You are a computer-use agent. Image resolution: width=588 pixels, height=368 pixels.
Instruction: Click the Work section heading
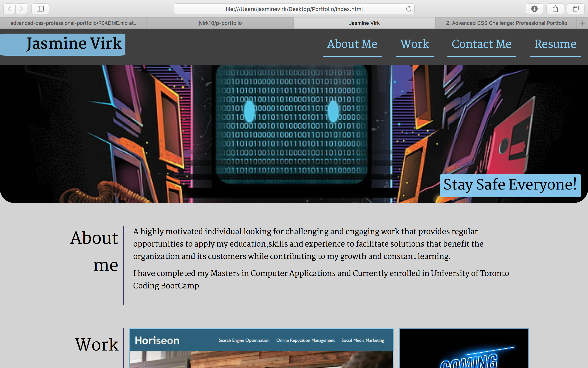tap(97, 344)
